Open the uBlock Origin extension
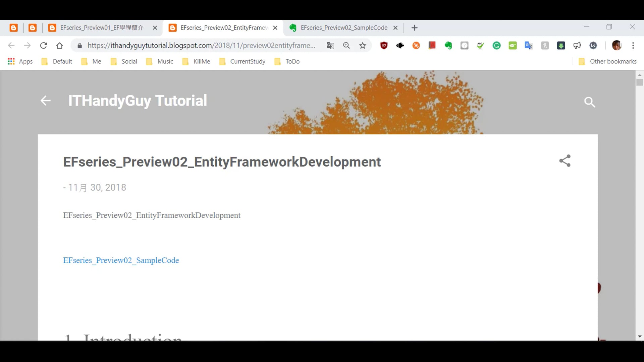Viewport: 644px width, 362px height. [384, 46]
